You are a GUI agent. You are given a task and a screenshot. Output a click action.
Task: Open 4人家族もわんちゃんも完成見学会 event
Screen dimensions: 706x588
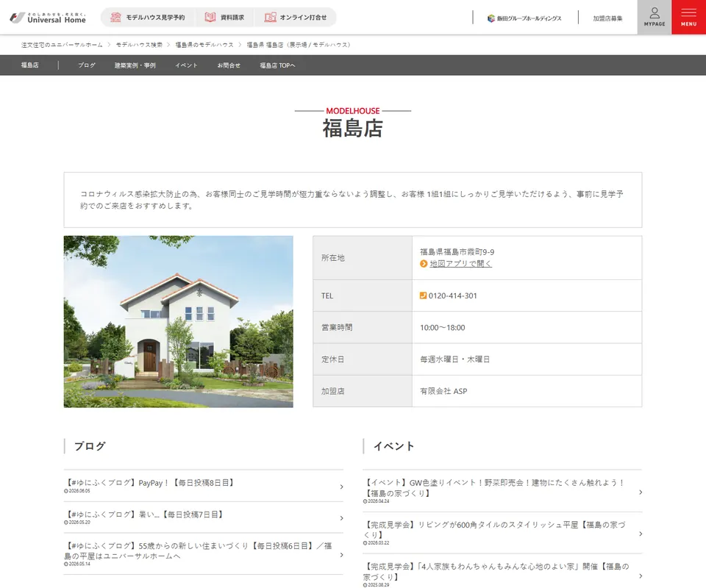496,571
